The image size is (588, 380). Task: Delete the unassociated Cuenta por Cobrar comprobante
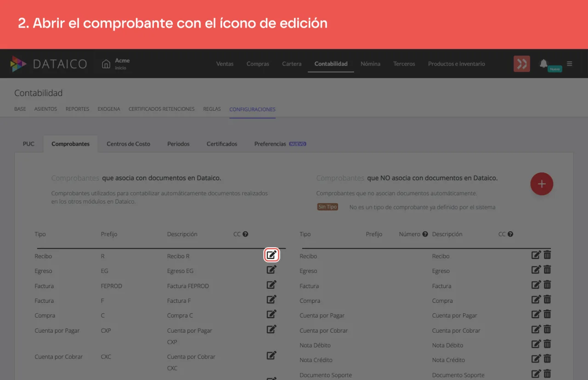(547, 329)
